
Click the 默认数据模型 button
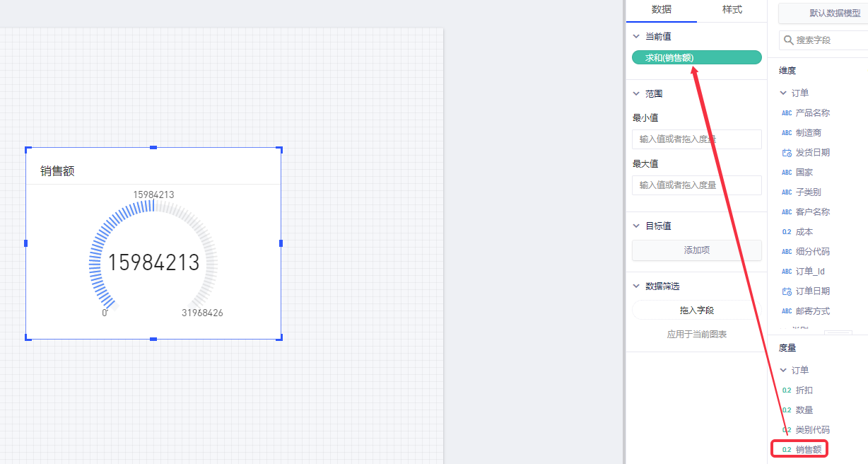coord(823,13)
